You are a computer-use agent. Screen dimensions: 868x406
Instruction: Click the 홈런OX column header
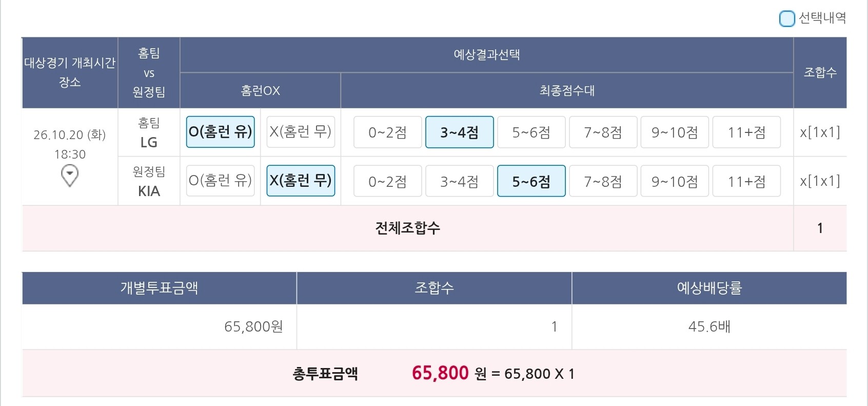(x=261, y=91)
